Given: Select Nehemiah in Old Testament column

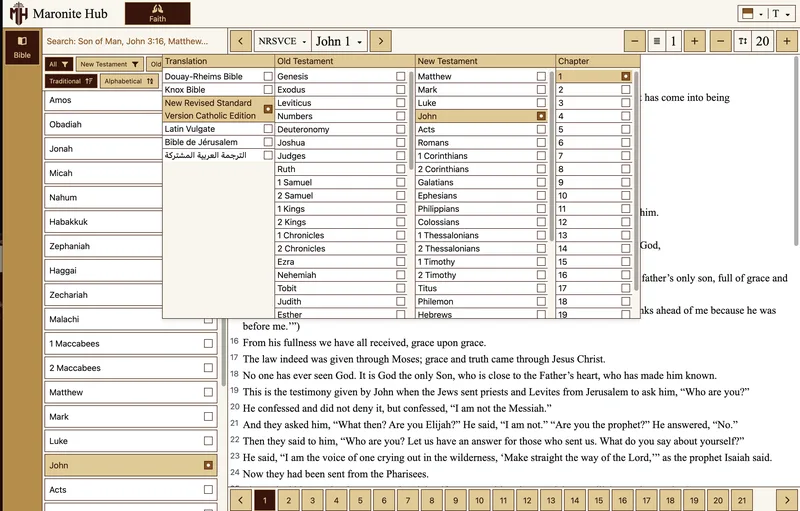Looking at the screenshot, I should tap(341, 275).
